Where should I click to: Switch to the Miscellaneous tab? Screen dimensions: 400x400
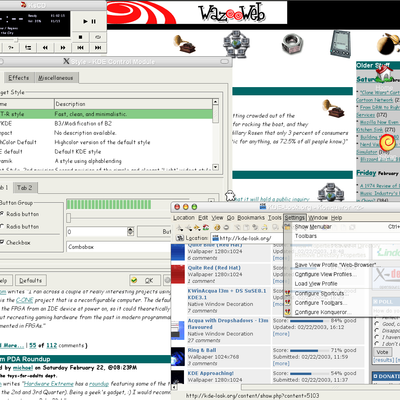pyautogui.click(x=56, y=78)
